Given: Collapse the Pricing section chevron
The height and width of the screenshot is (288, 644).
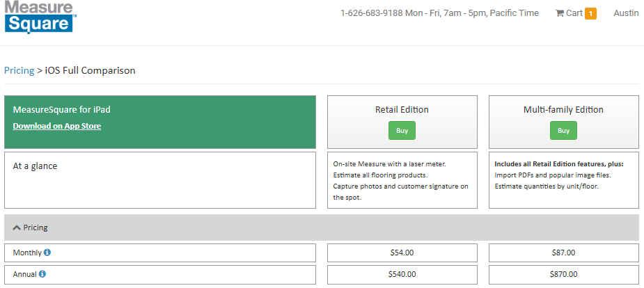Looking at the screenshot, I should [17, 227].
